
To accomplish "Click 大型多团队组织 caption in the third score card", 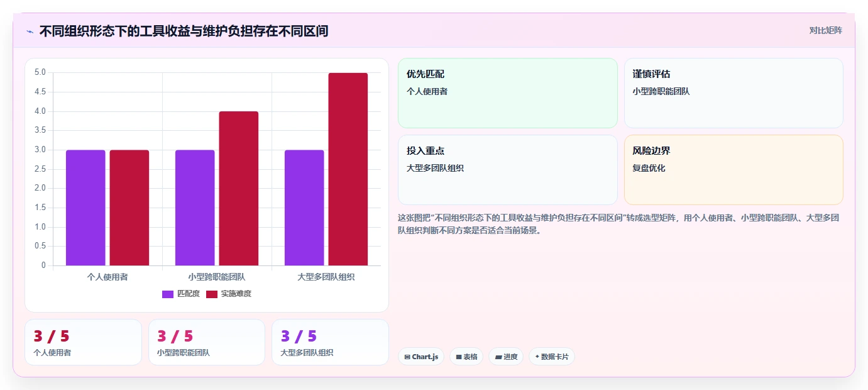I will pyautogui.click(x=307, y=353).
